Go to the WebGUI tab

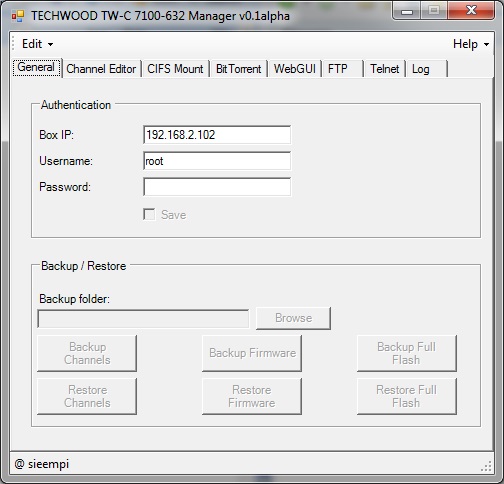[295, 69]
